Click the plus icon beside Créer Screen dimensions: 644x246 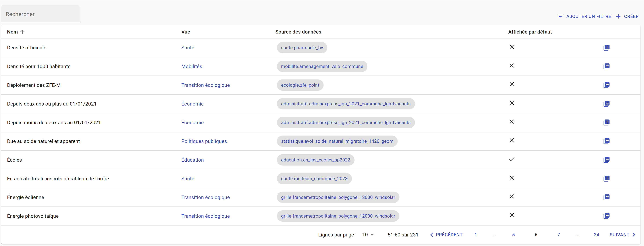click(x=618, y=16)
